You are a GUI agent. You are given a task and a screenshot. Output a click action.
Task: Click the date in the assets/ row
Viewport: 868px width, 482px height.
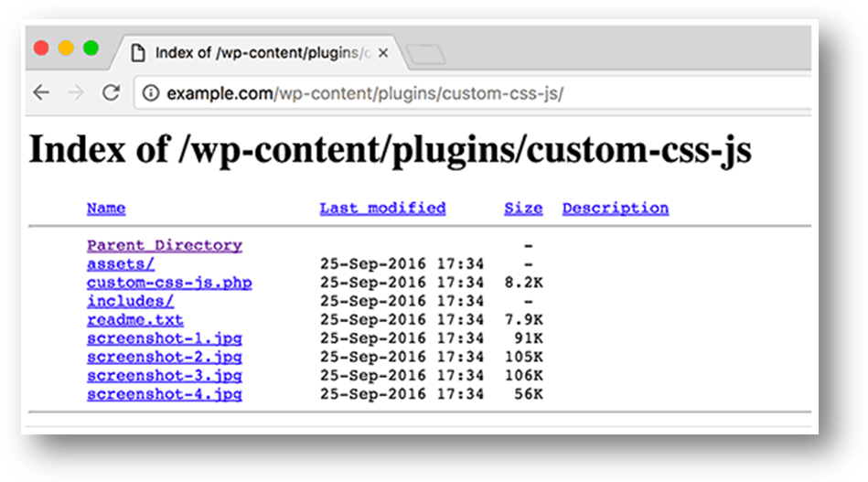[402, 264]
